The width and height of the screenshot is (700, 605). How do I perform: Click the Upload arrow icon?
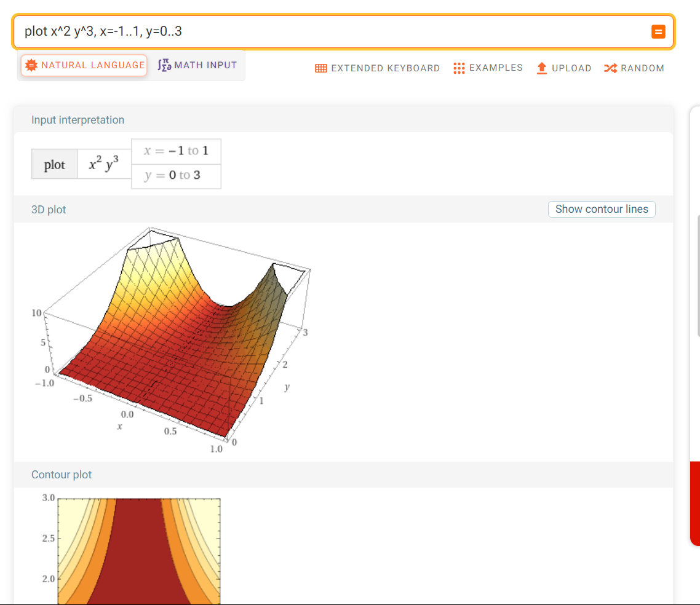(x=541, y=68)
